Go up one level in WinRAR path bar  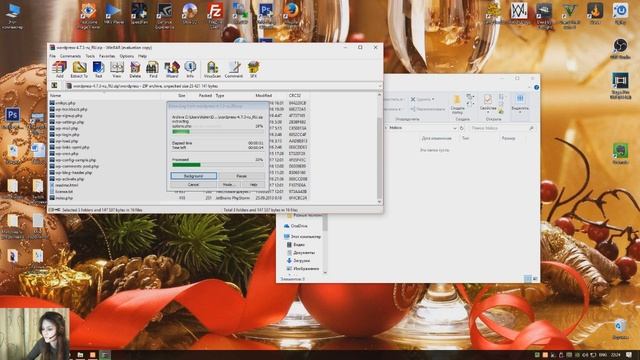[x=54, y=86]
